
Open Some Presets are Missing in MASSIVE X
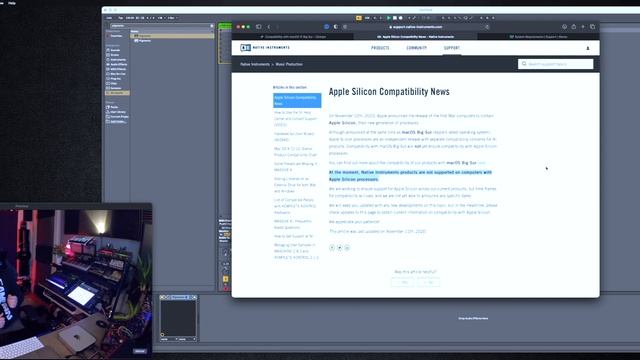[x=295, y=167]
